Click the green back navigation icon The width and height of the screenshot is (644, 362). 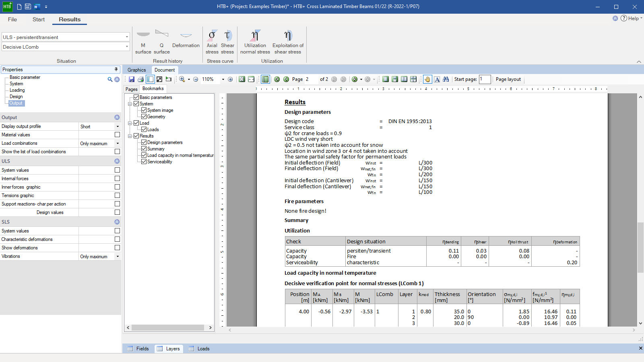pos(355,79)
